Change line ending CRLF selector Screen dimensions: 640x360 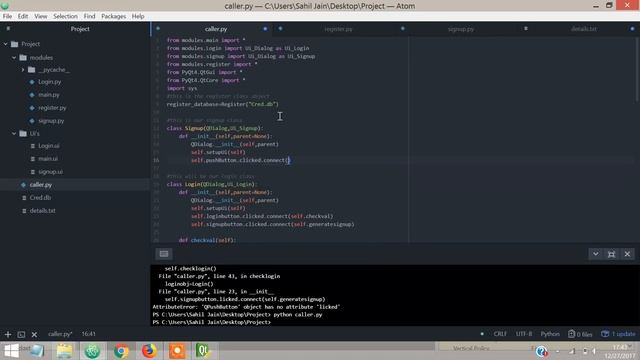point(500,334)
